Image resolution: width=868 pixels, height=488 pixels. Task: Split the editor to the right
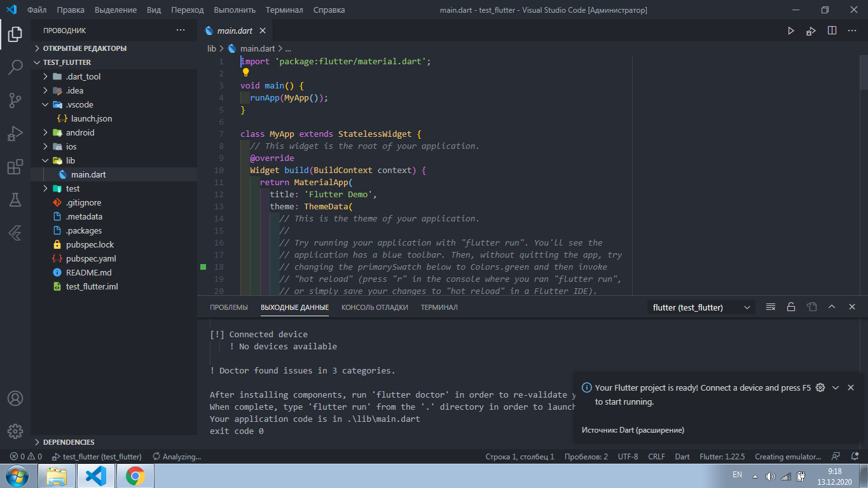(x=832, y=31)
